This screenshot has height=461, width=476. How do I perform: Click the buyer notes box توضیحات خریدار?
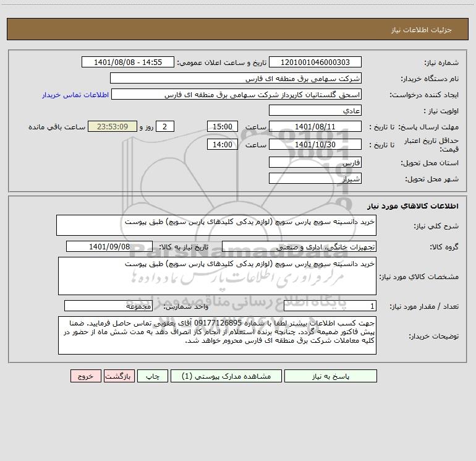point(217,335)
